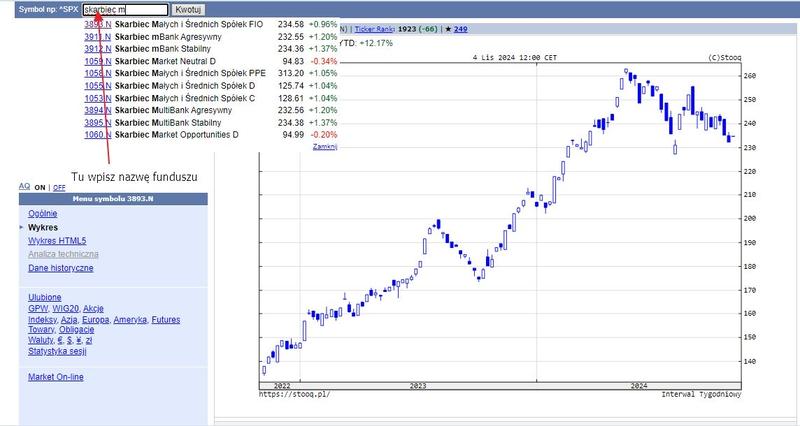Viewport: 800px width, 426px height.
Task: Click the AQ link above the menu
Action: pyautogui.click(x=25, y=187)
